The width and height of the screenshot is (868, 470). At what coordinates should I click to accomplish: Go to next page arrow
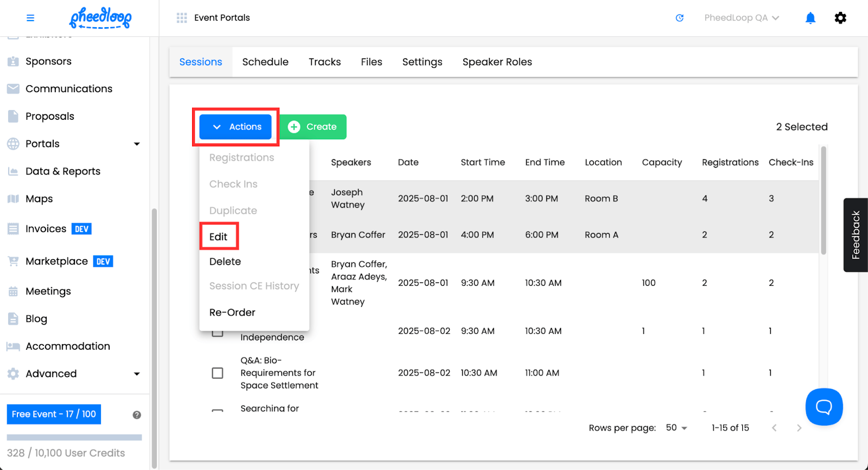[799, 428]
